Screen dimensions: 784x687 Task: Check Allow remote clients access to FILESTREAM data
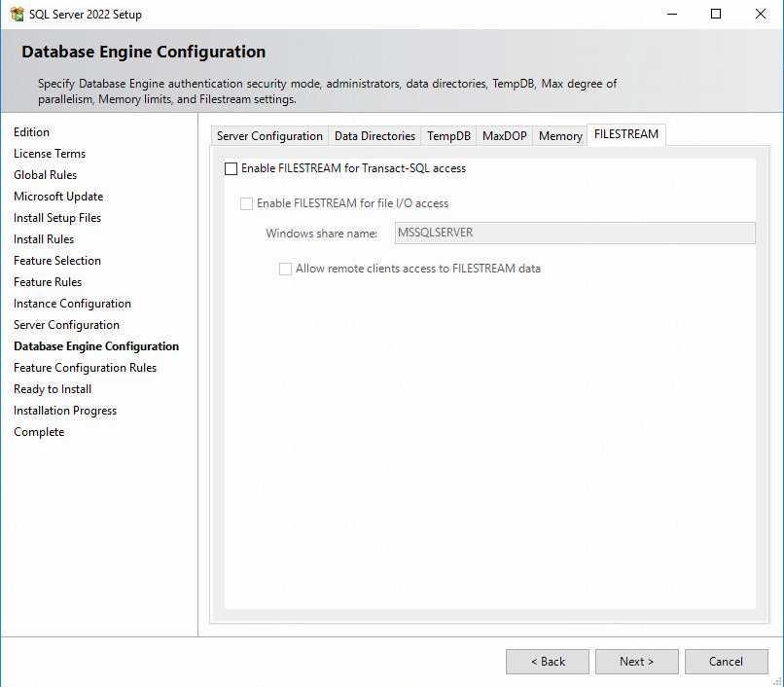(x=286, y=269)
